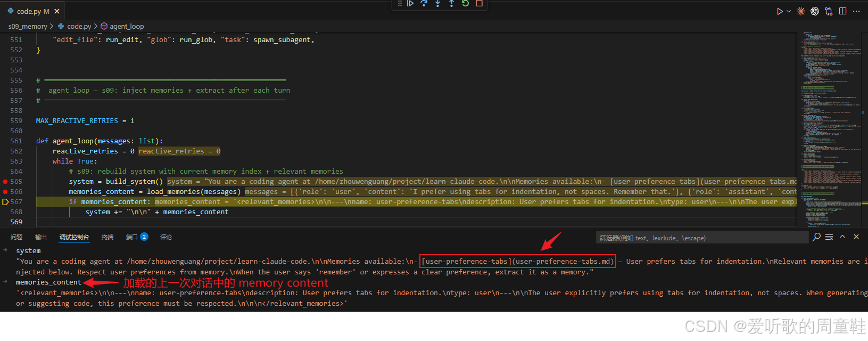Screen dimensions: 868x341
Task: Switch to the 终端 panel tab
Action: click(x=108, y=237)
